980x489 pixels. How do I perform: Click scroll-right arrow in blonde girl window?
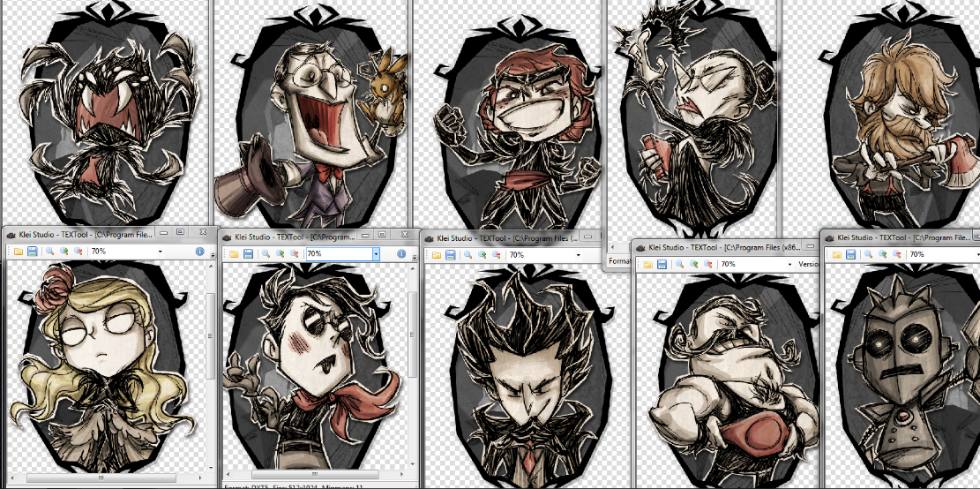[200, 478]
